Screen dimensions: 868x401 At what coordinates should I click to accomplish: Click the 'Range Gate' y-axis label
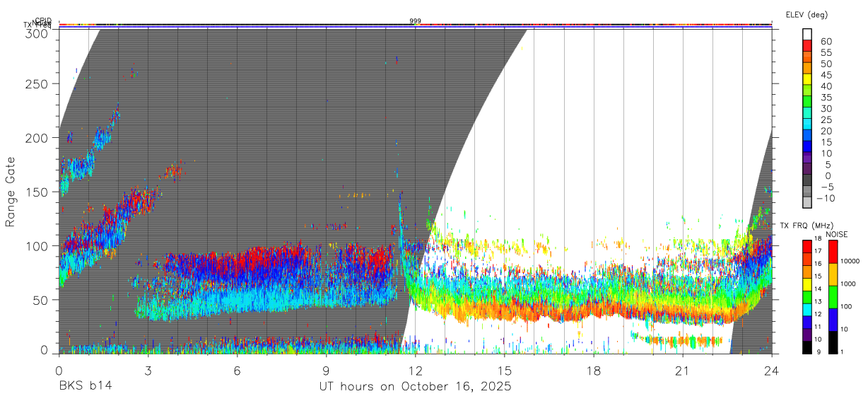pos(11,192)
